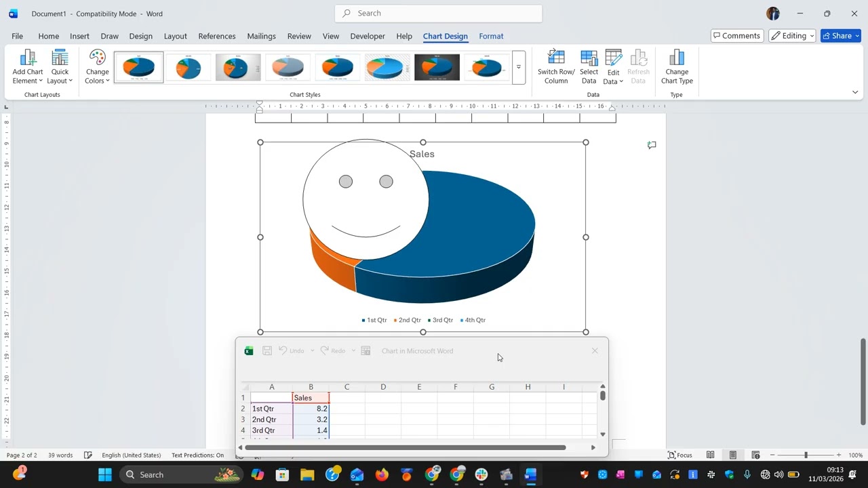Viewport: 868px width, 488px height.
Task: Switch to the Insert tab
Action: tap(79, 36)
